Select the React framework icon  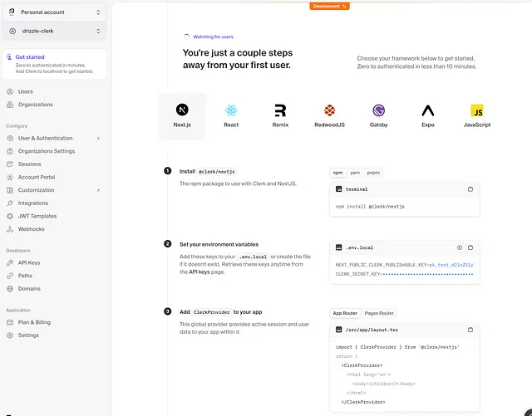[x=231, y=110]
